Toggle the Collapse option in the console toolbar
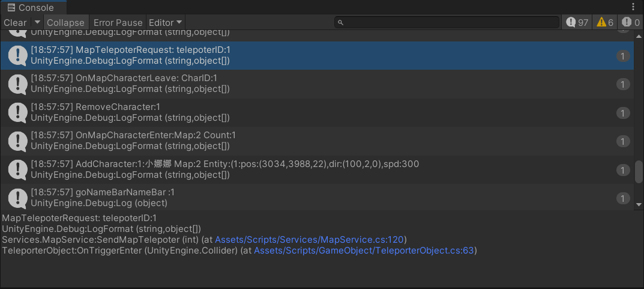Screen dimensions: 644x289 (x=65, y=23)
